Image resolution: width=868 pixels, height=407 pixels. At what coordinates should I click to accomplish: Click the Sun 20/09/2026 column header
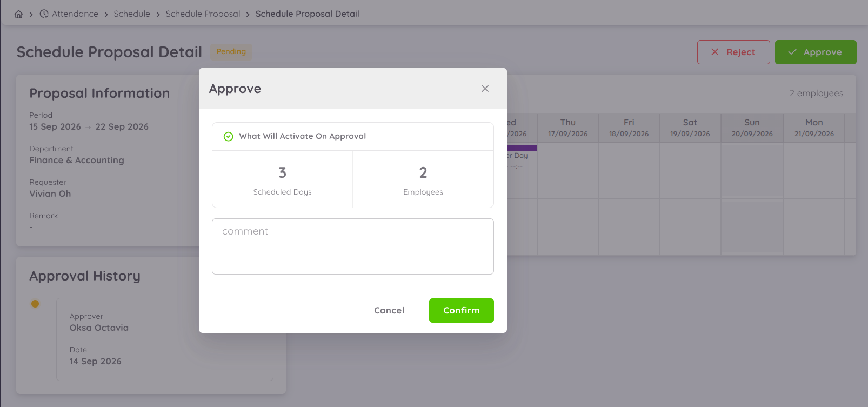tap(752, 128)
